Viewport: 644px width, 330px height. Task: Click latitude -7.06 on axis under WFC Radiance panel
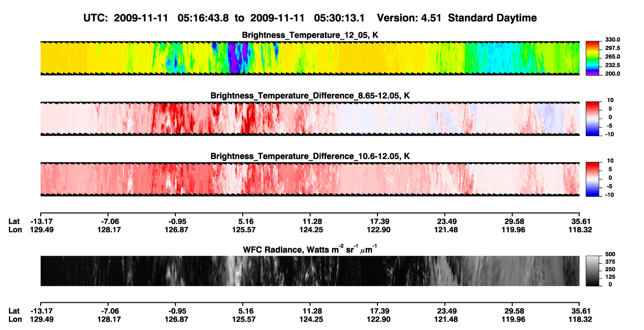pyautogui.click(x=108, y=311)
